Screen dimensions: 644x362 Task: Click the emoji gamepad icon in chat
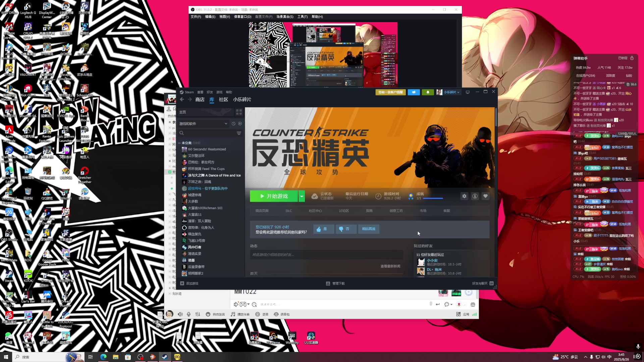[243, 304]
